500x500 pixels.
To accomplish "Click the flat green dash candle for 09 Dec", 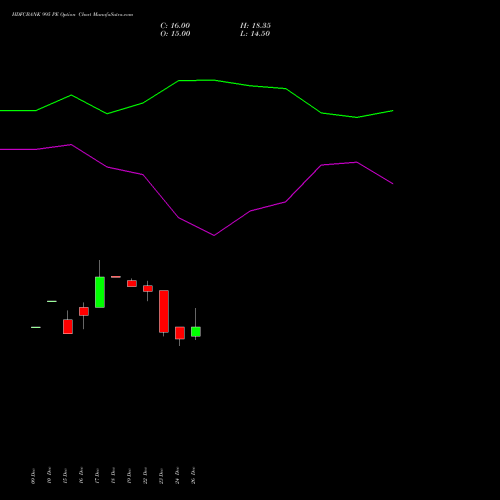I will pyautogui.click(x=36, y=327).
